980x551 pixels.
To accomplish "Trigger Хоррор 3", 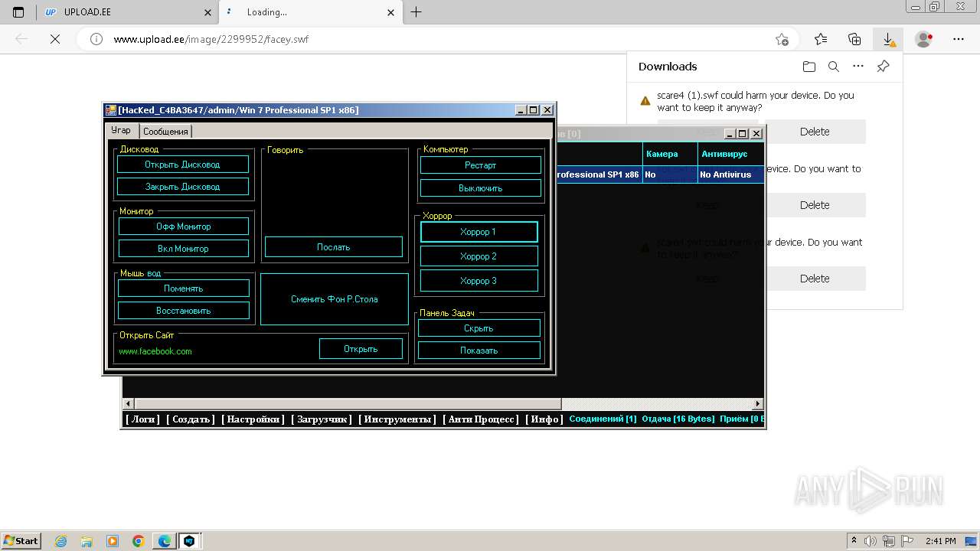I will [479, 281].
